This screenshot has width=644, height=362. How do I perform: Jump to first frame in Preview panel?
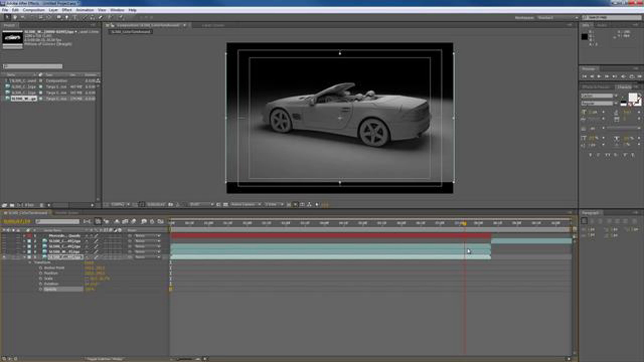pyautogui.click(x=584, y=77)
